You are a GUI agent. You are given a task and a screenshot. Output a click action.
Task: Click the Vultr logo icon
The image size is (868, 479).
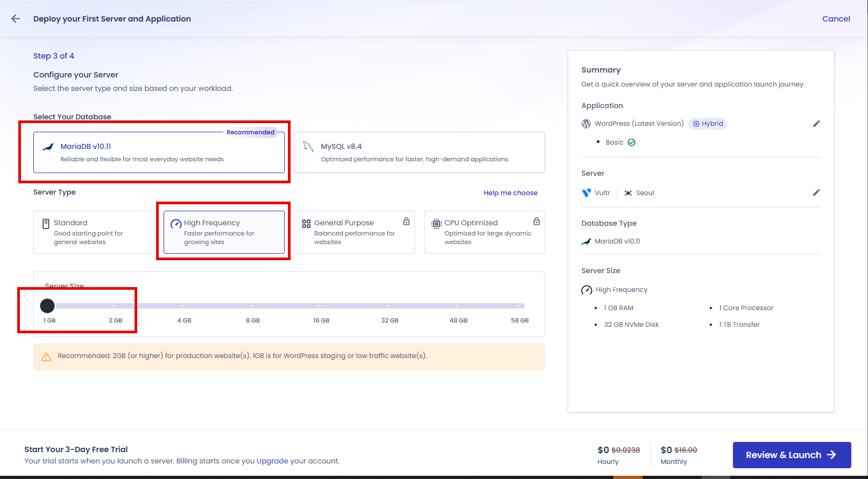(586, 193)
